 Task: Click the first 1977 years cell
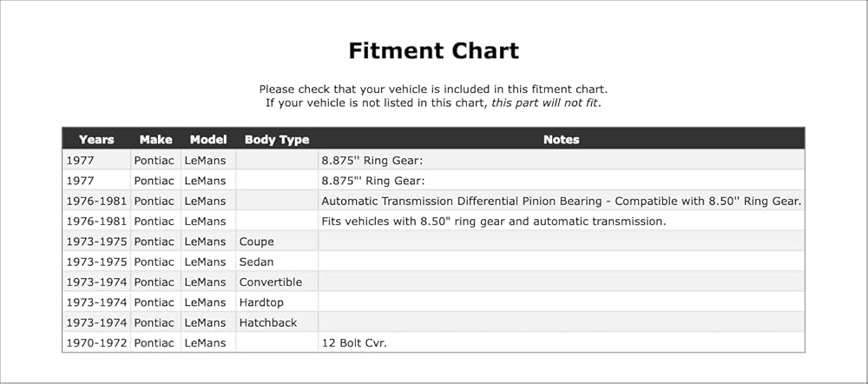click(x=96, y=161)
